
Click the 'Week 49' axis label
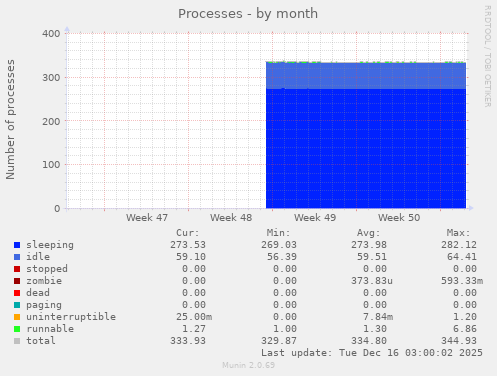tap(315, 218)
